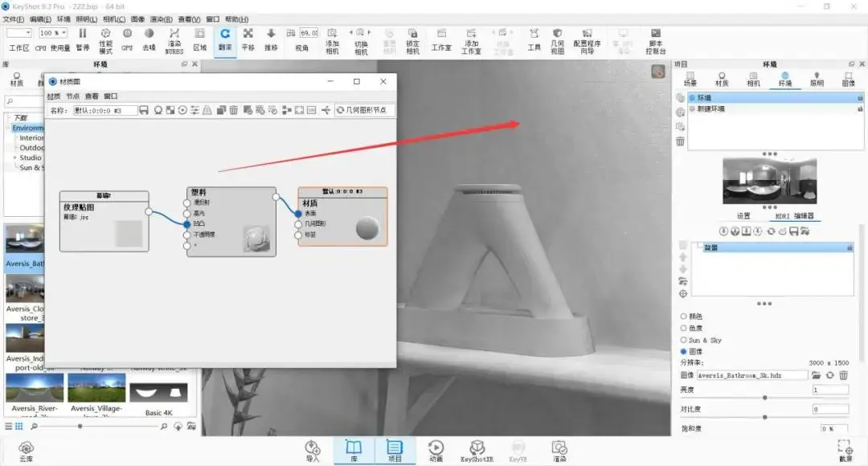Switch to 场景 scene tab
This screenshot has width=868, height=466.
(690, 79)
